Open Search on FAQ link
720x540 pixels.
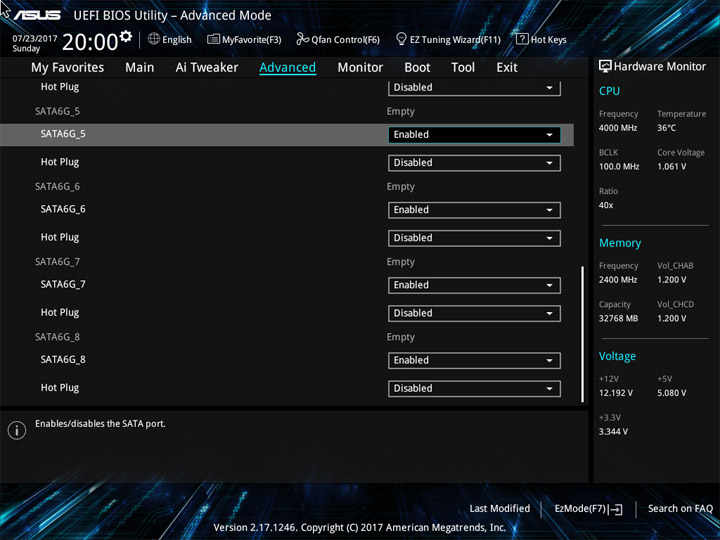point(680,508)
